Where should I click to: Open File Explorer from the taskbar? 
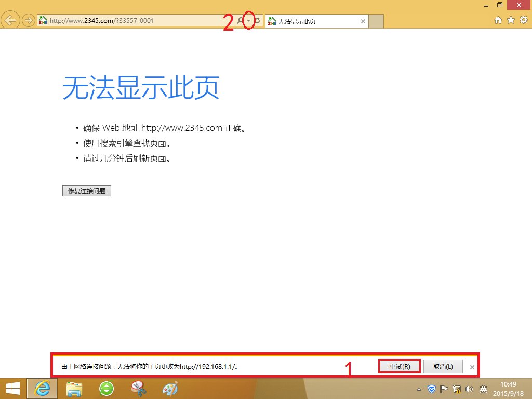74,388
